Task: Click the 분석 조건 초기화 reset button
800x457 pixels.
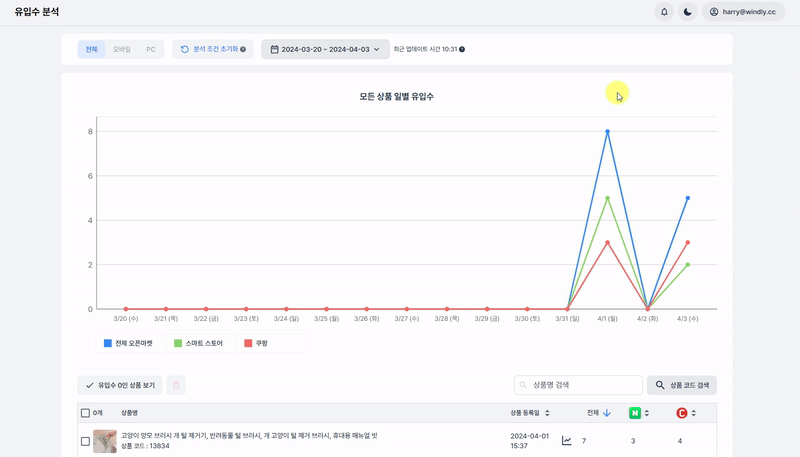Action: (213, 49)
